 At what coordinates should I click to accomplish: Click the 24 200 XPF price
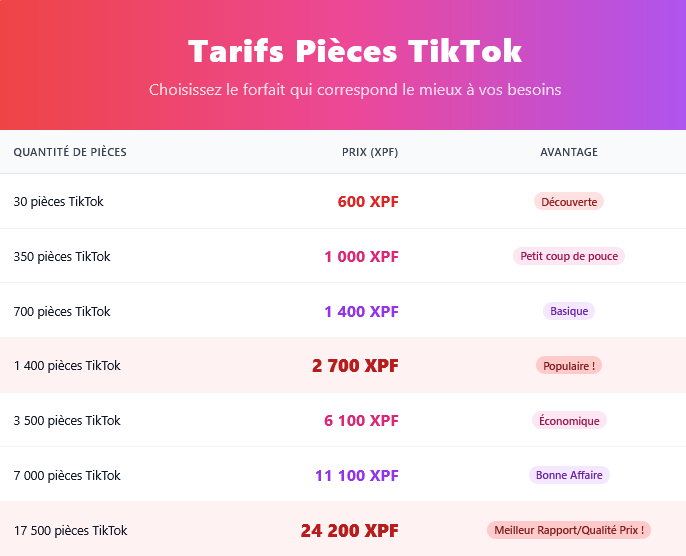[350, 531]
